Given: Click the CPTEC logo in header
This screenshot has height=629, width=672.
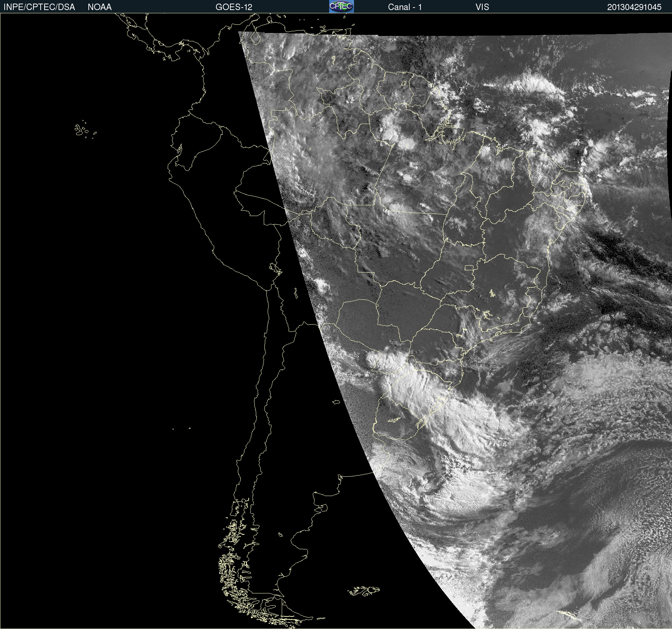Looking at the screenshot, I should tap(341, 6).
